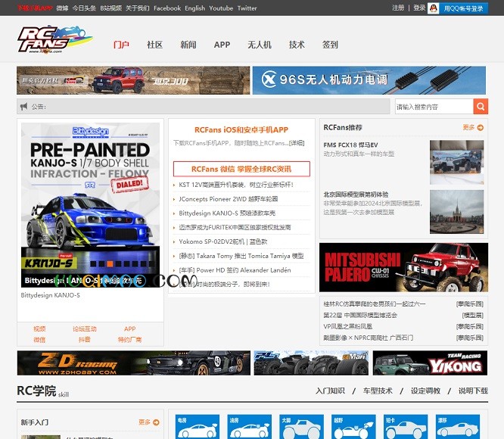This screenshot has height=439, width=504.
Task: Open the 关于我们 link in top bar
Action: 138,8
